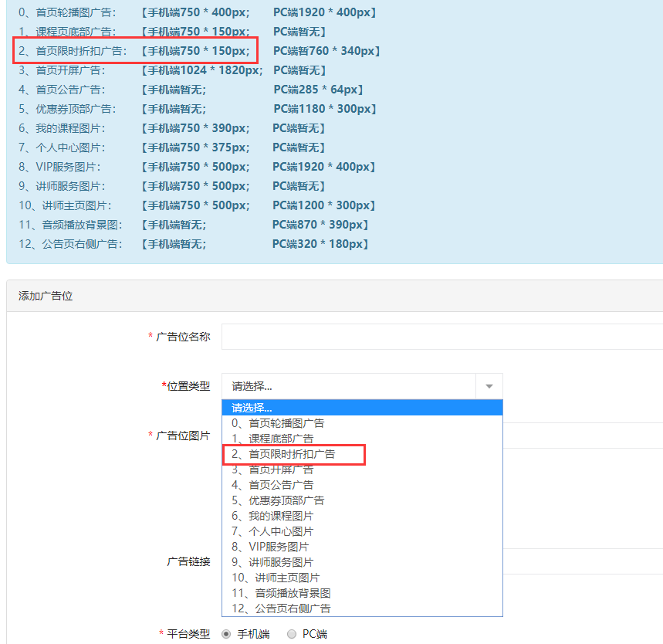Click info row 4、首页公告广告
This screenshot has width=663, height=644.
click(x=191, y=90)
